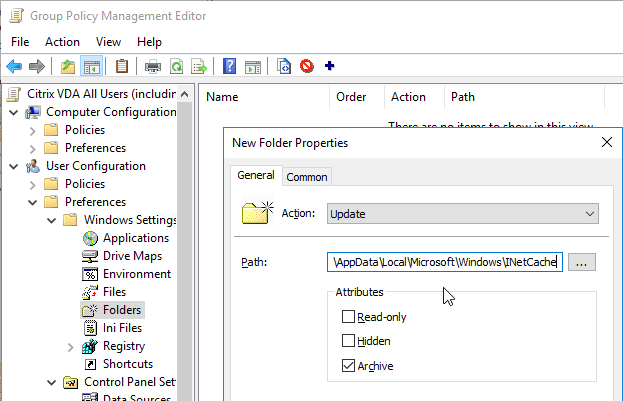
Task: Click the red stop/disable toolbar icon
Action: coord(307,66)
